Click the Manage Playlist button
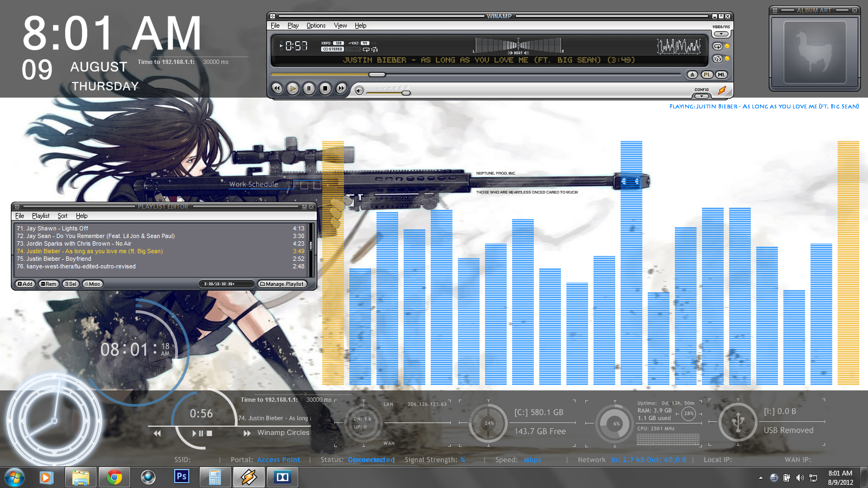 [282, 284]
